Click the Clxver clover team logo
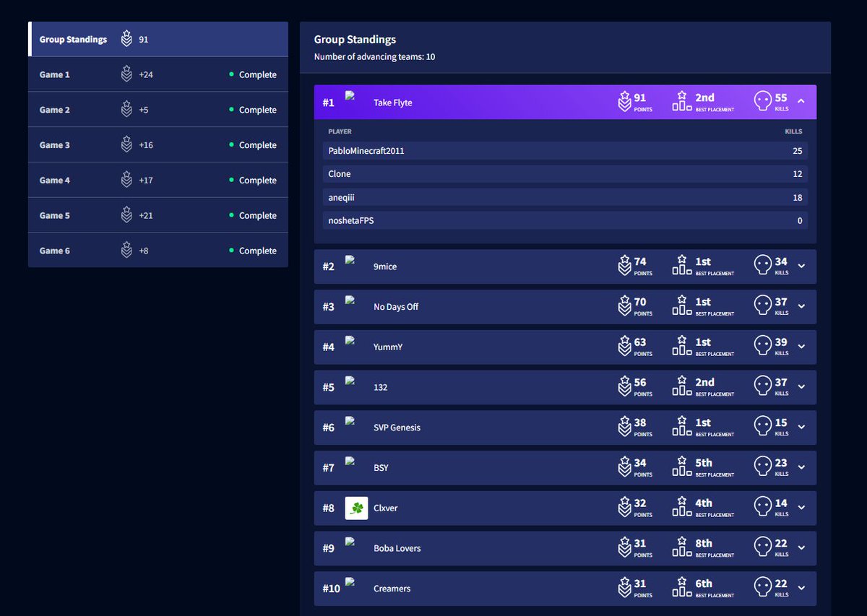Viewport: 867px width, 616px height. pos(356,508)
